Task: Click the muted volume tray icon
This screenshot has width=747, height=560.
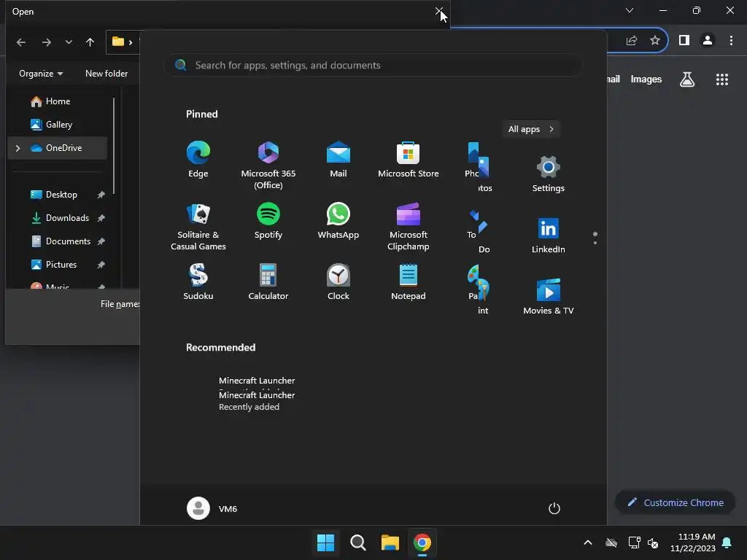Action: click(653, 542)
